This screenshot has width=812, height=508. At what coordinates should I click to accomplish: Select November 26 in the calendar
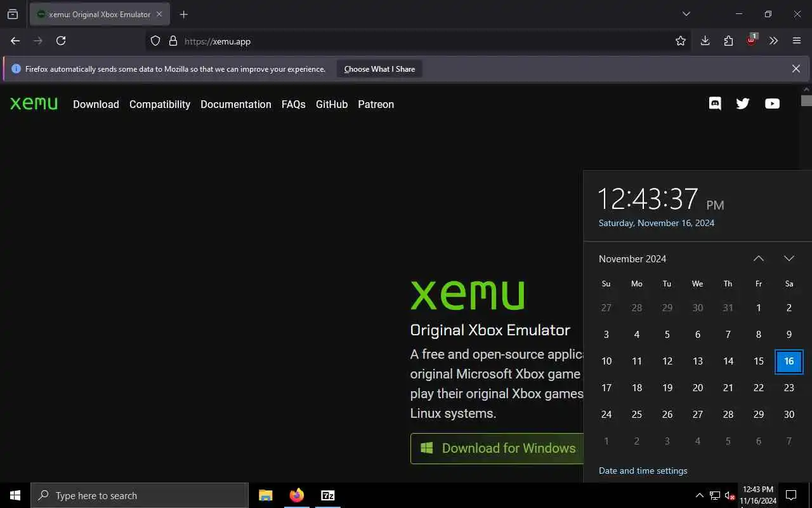(x=667, y=415)
